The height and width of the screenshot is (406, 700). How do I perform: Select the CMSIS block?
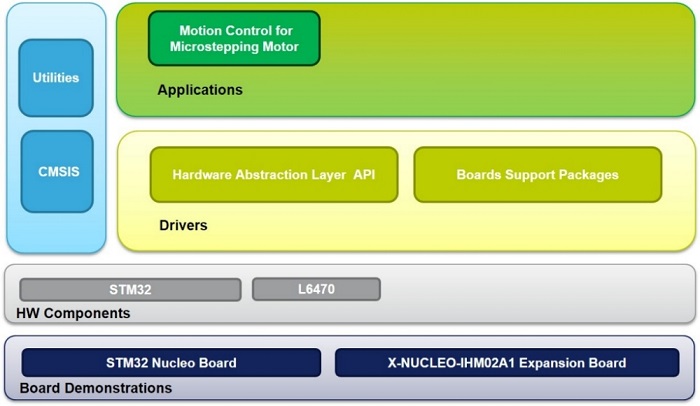(x=57, y=171)
